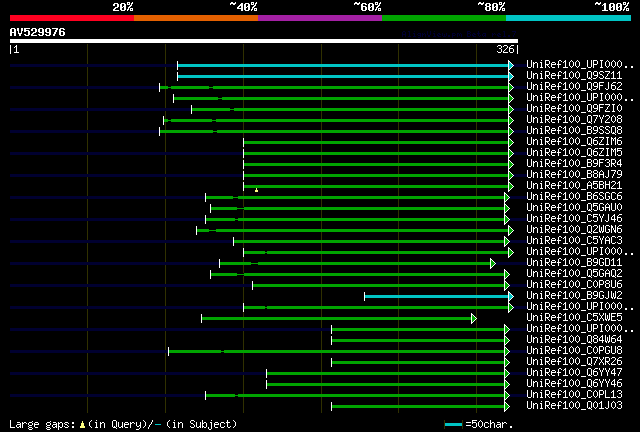Select the UniRef100_Q7XR26 hit label
This screenshot has height=432, width=640.
tap(574, 362)
